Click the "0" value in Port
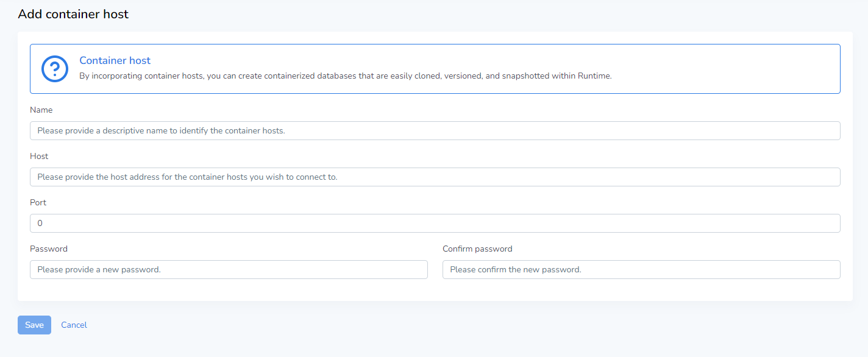 click(x=40, y=224)
